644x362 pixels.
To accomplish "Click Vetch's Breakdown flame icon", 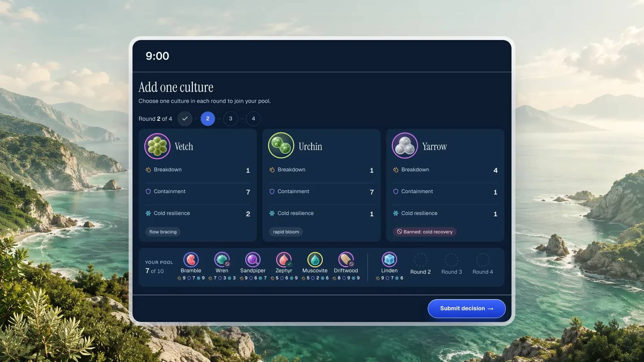I will click(x=148, y=170).
